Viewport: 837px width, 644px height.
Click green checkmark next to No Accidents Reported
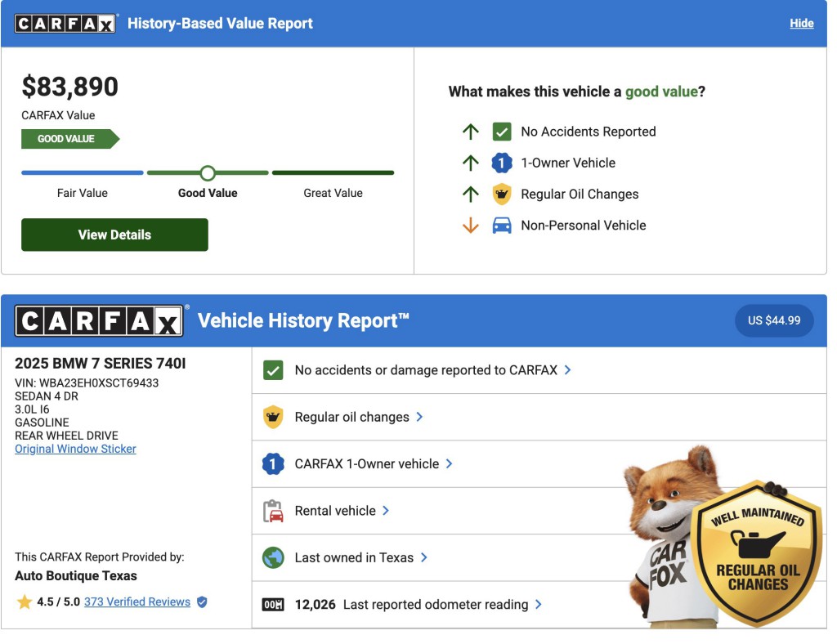click(x=502, y=132)
